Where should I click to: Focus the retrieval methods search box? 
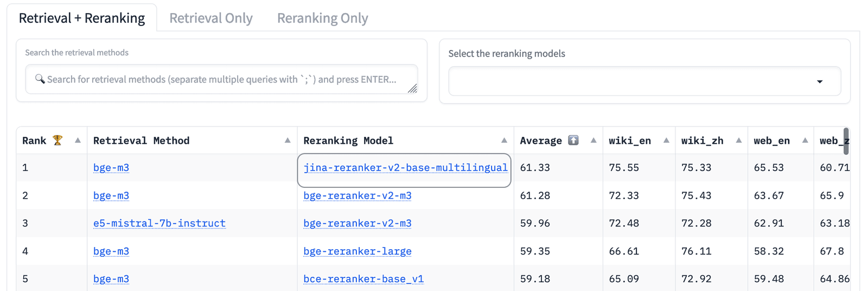221,79
